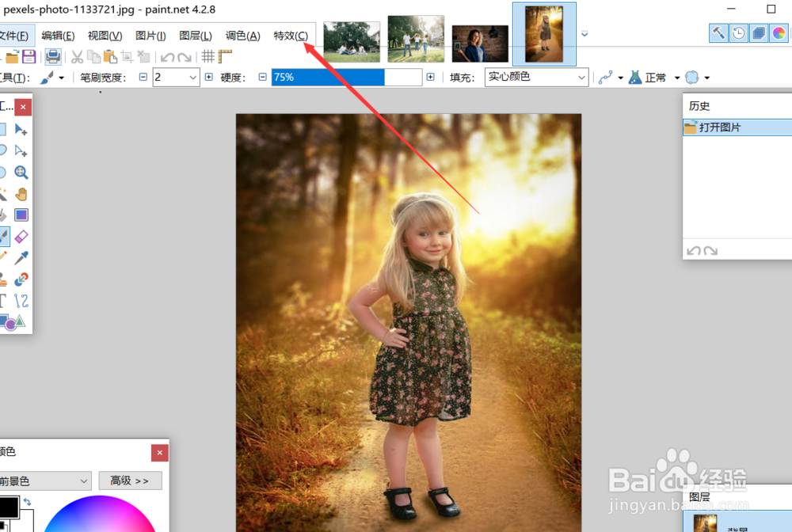Screen dimensions: 792x532
Task: Select the Line/Curve tool
Action: click(x=21, y=301)
